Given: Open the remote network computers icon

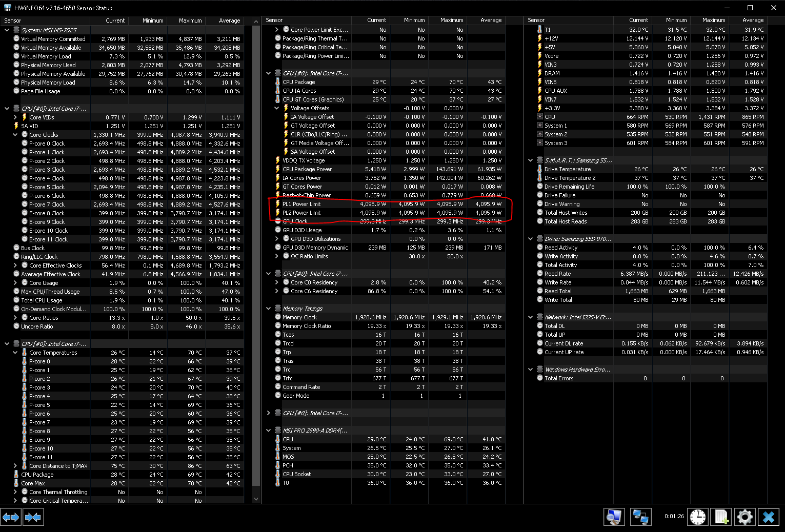Looking at the screenshot, I should (640, 517).
